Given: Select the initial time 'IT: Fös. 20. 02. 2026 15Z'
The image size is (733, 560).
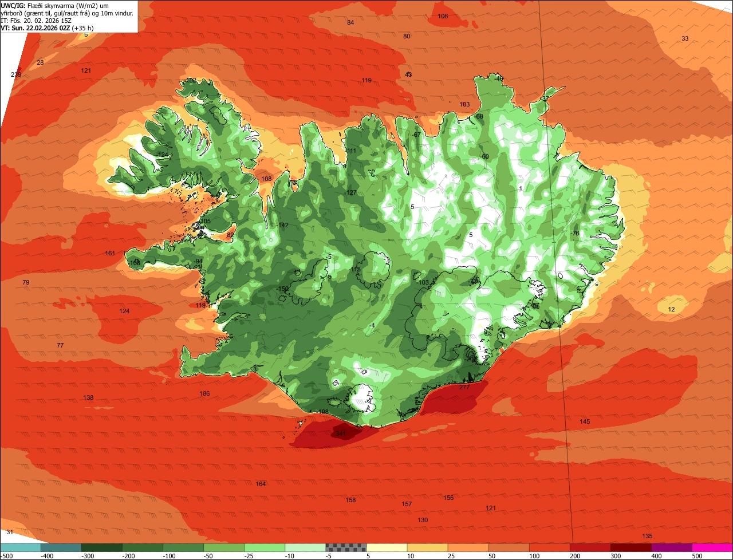Looking at the screenshot, I should click(x=36, y=20).
